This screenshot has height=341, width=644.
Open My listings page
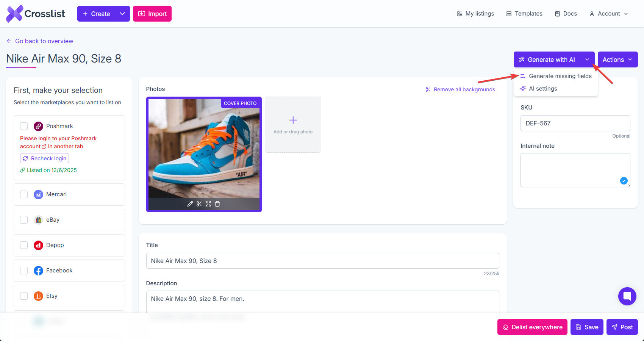[x=475, y=14]
